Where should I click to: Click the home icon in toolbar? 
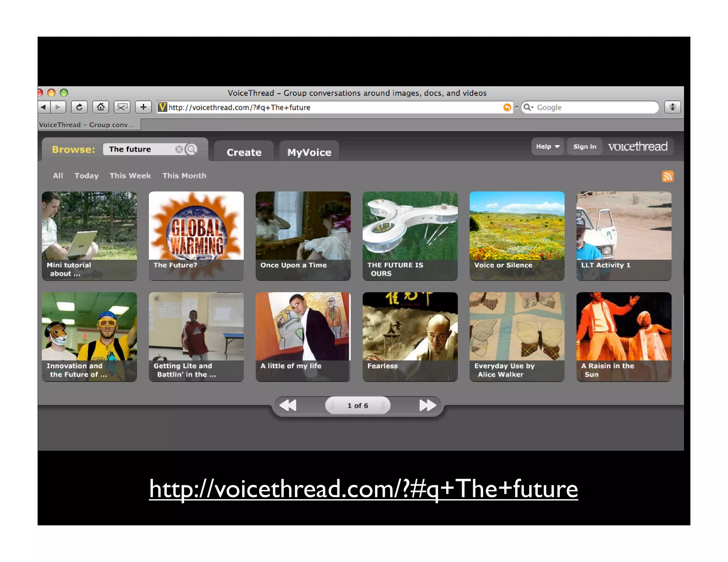pos(101,107)
